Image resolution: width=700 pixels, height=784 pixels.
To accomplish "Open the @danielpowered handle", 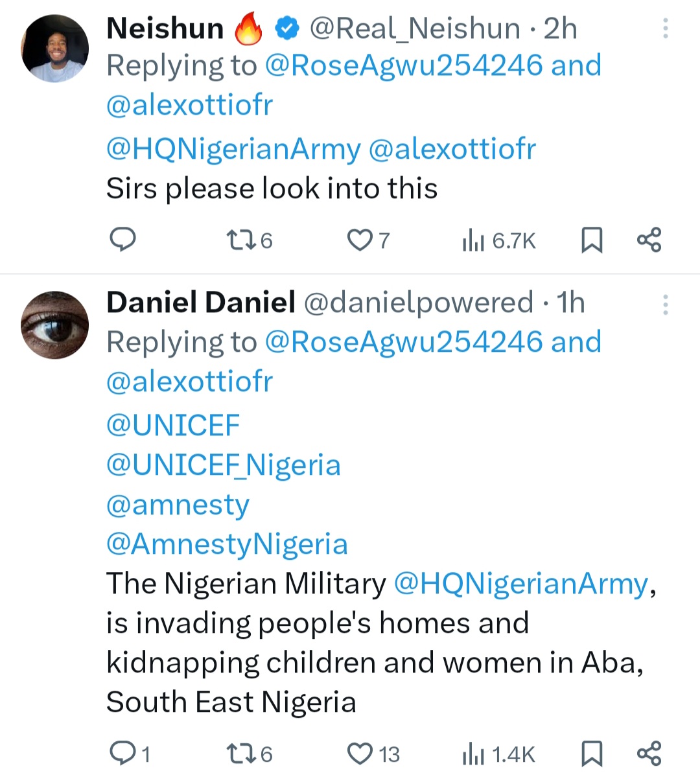I will (418, 303).
